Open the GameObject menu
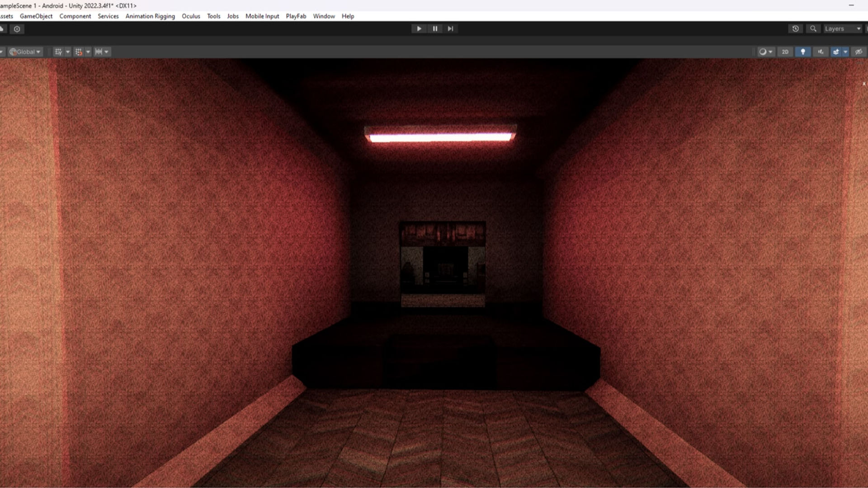 pyautogui.click(x=36, y=16)
